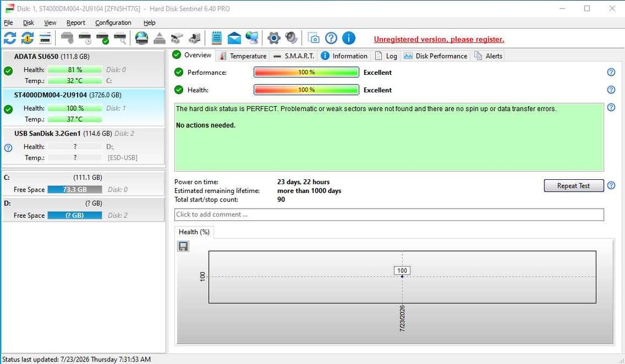Screen dimensions: 625x364
Task: Click the blue info about icon
Action: tap(349, 38)
